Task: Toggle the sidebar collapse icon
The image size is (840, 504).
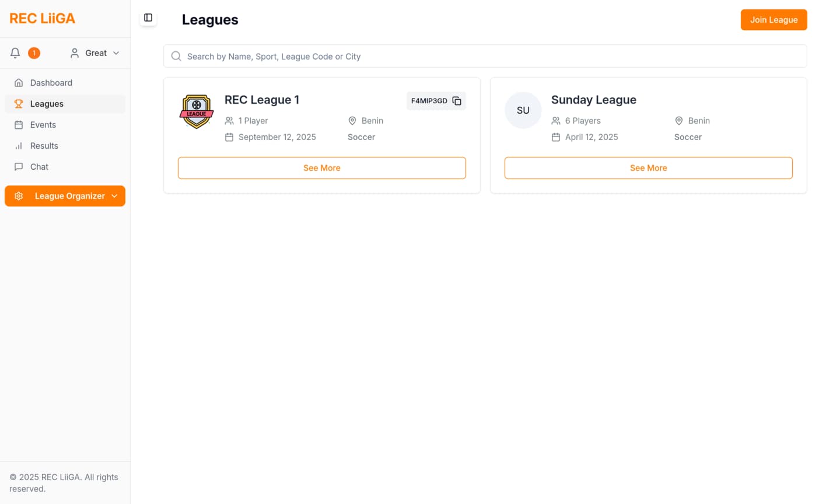Action: coord(148,18)
